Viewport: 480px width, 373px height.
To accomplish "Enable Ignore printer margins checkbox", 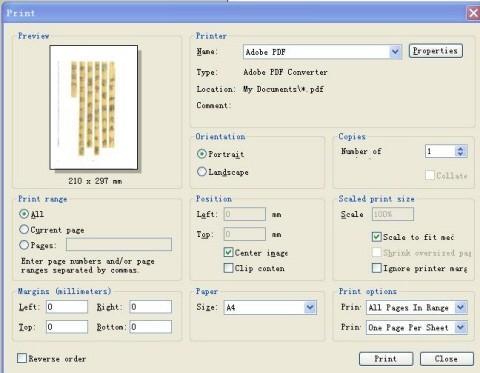I will 376,268.
